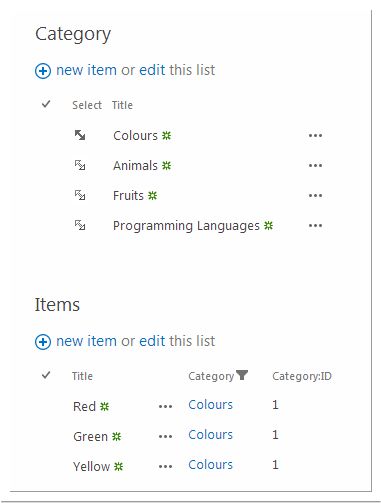Toggle select-all checkmark in Items list header
This screenshot has width=381, height=503.
46,375
